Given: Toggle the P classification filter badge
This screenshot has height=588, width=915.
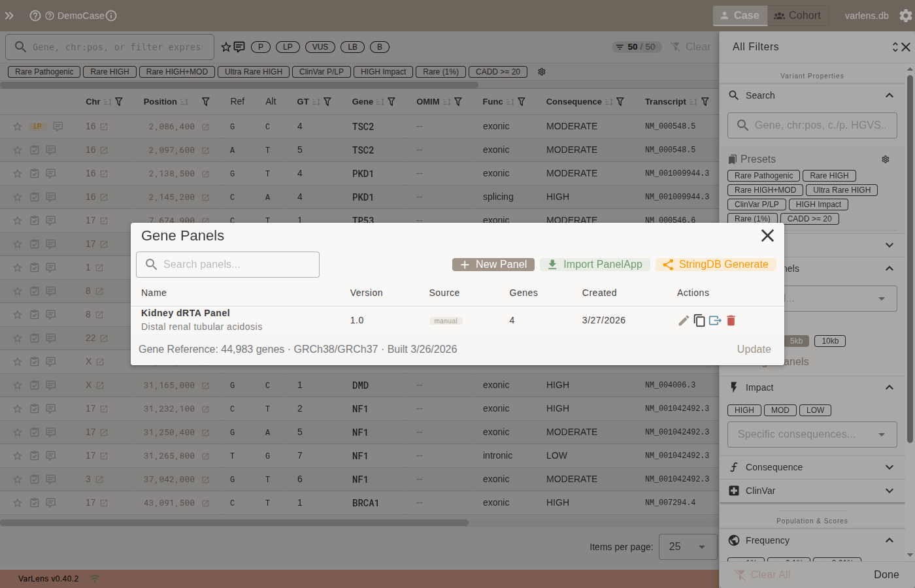Looking at the screenshot, I should pyautogui.click(x=260, y=46).
